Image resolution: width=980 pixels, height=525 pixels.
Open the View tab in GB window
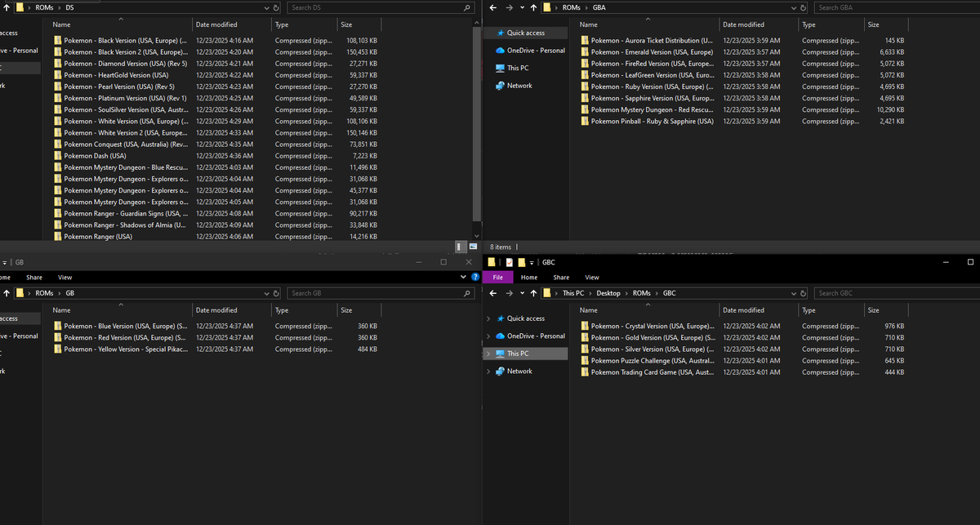[65, 278]
